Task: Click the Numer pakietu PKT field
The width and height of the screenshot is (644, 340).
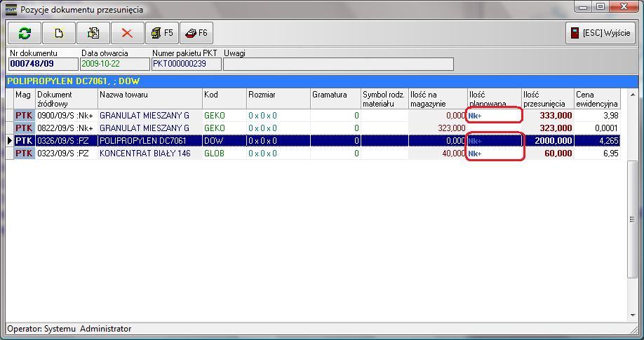Action: [186, 64]
